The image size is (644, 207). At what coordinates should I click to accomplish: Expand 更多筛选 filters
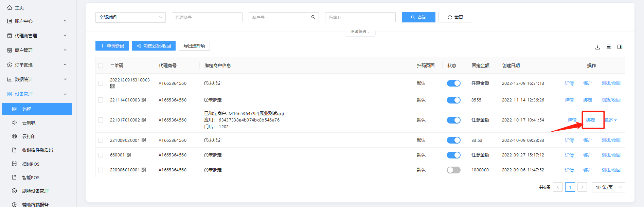pyautogui.click(x=360, y=32)
